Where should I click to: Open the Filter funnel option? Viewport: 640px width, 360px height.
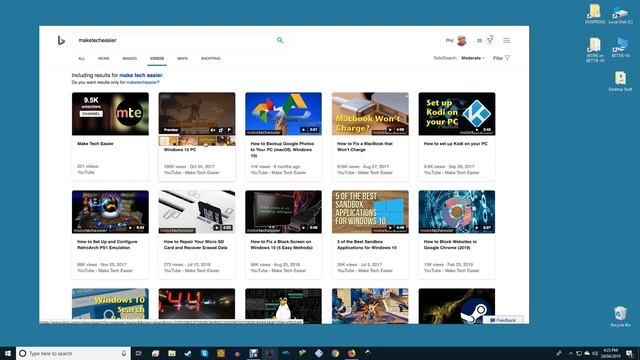[502, 58]
